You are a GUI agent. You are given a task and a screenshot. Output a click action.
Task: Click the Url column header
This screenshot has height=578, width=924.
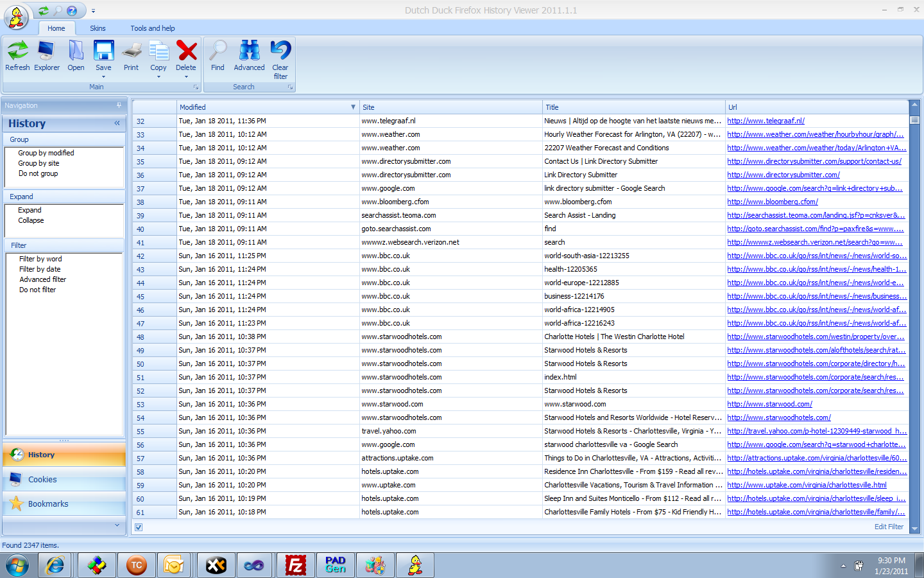(817, 107)
